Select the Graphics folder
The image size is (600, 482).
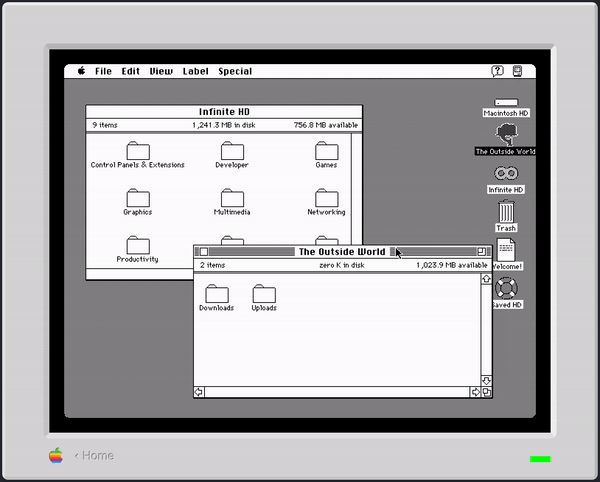coord(138,198)
